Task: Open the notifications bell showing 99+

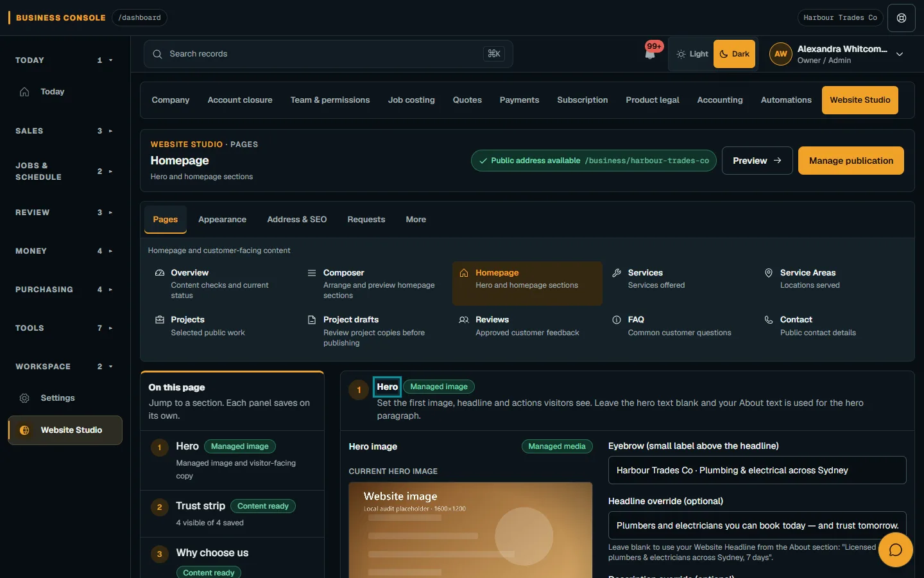Action: [x=651, y=53]
